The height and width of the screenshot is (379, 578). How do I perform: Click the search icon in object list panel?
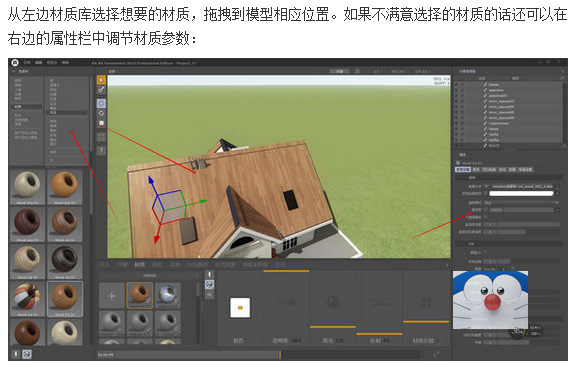[562, 79]
